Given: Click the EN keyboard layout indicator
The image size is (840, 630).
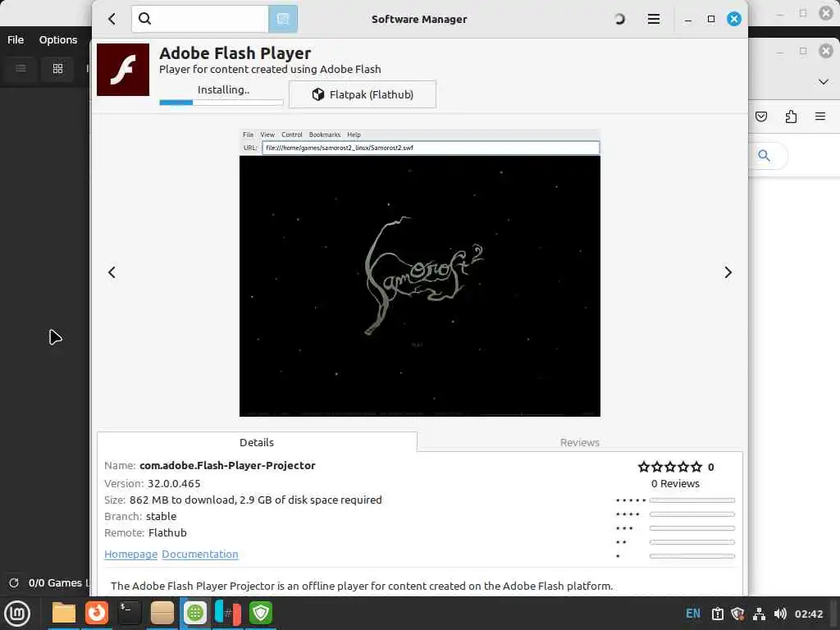Looking at the screenshot, I should point(692,614).
